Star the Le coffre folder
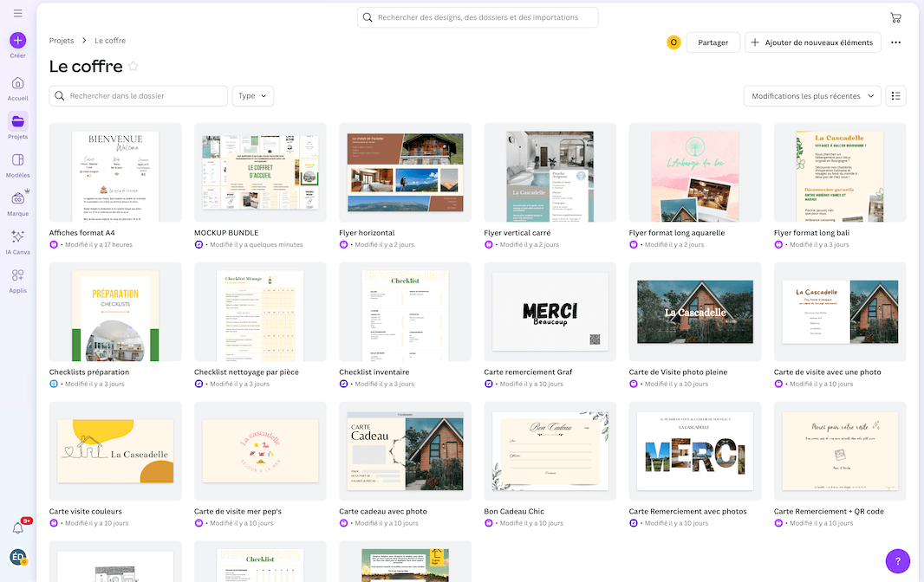Screen dimensions: 924x582 point(133,67)
